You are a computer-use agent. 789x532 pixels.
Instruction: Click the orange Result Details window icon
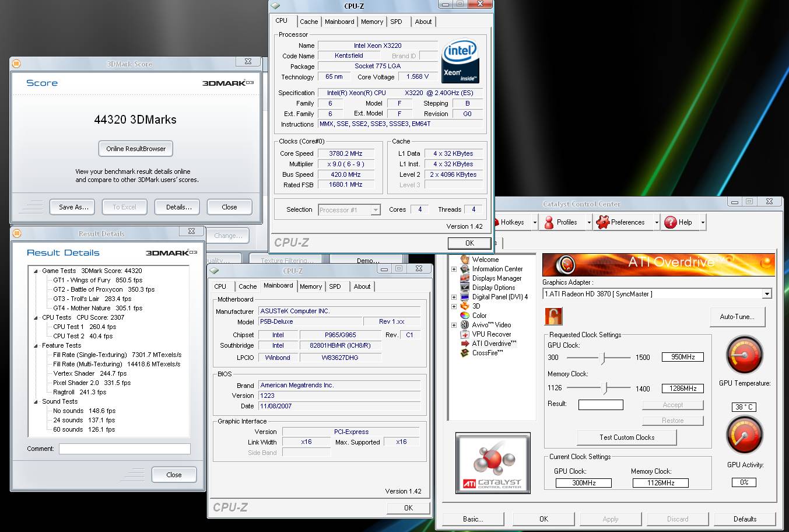(x=17, y=233)
